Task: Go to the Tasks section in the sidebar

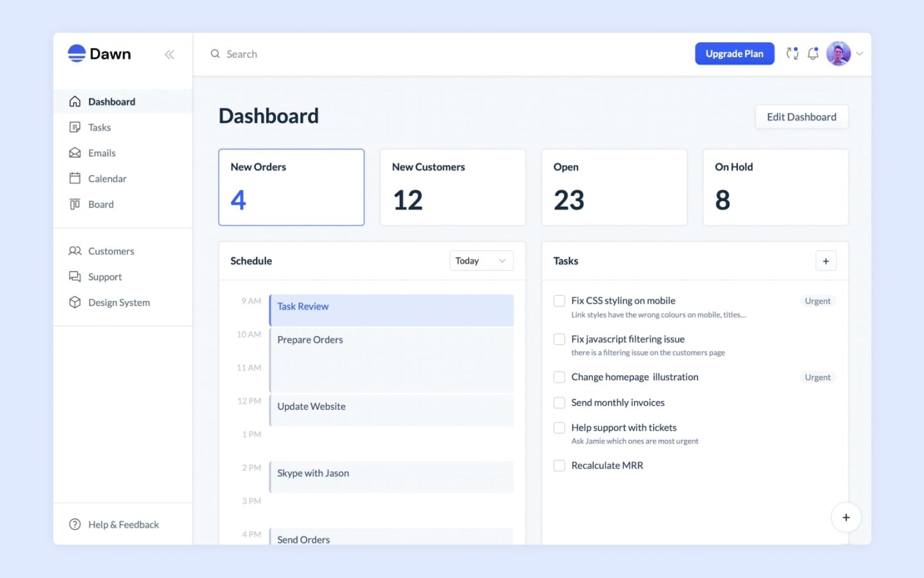Action: pyautogui.click(x=74, y=127)
